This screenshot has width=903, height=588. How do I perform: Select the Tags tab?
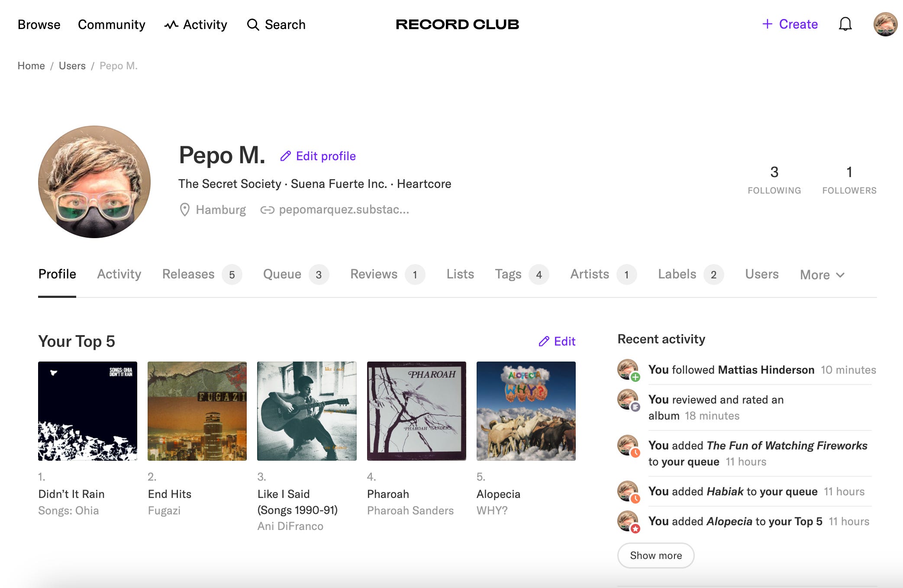[522, 274]
